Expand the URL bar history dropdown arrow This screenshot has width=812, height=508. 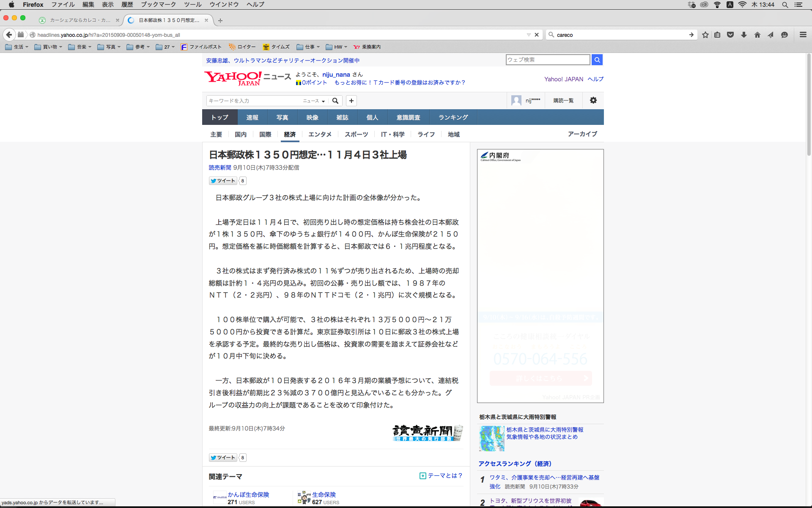(x=529, y=35)
